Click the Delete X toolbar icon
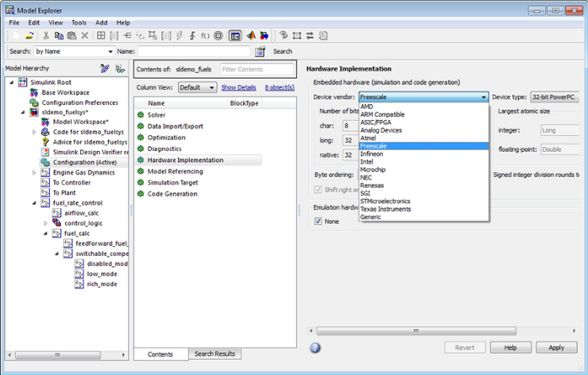Image resolution: width=588 pixels, height=375 pixels. pos(85,36)
